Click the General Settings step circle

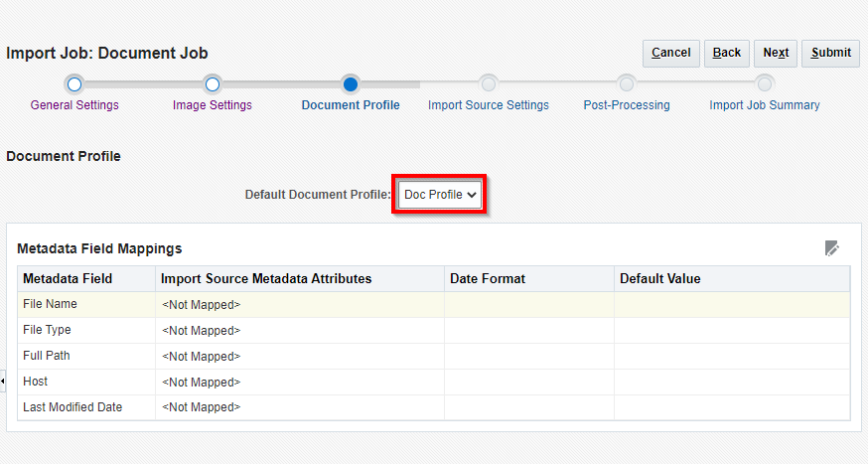click(74, 84)
